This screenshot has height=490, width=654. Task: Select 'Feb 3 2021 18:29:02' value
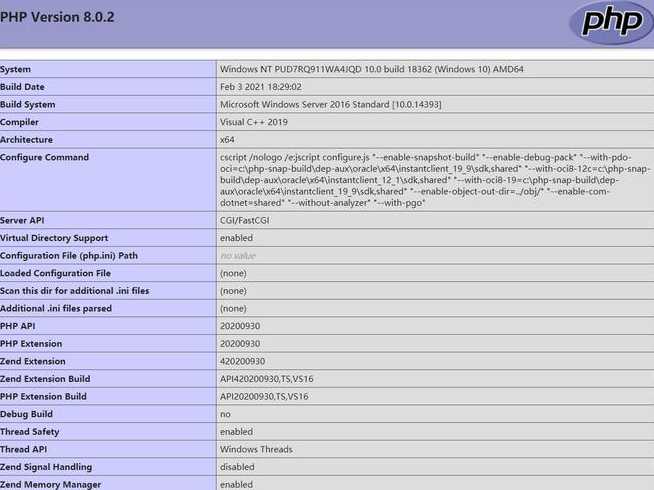coord(261,87)
